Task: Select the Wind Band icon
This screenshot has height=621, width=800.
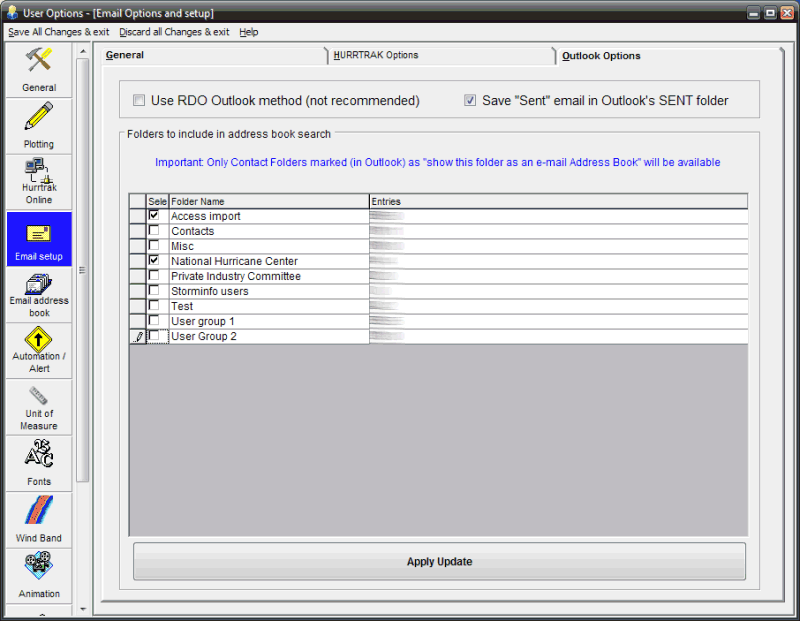Action: (39, 518)
